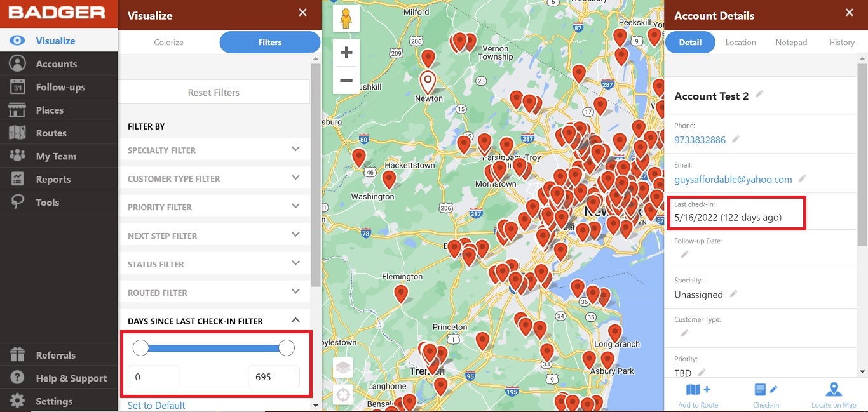
Task: Edit the Customer Type pencil icon
Action: (684, 333)
